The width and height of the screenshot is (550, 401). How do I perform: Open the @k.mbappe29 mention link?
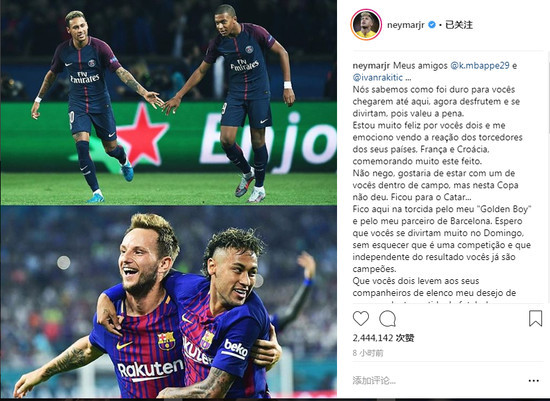click(x=479, y=66)
